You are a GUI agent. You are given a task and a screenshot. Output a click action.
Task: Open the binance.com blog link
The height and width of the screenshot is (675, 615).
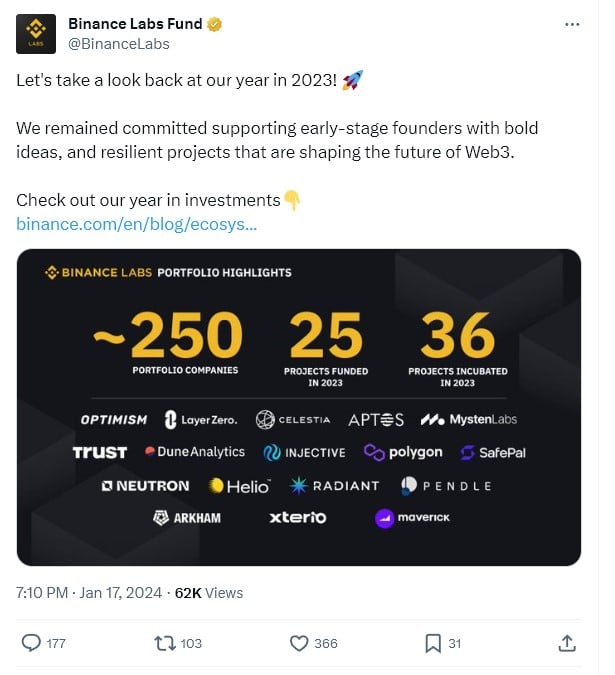click(x=136, y=224)
